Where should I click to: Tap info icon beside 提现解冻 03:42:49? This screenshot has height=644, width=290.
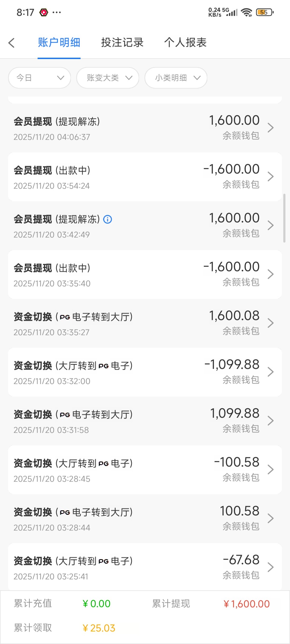point(108,219)
